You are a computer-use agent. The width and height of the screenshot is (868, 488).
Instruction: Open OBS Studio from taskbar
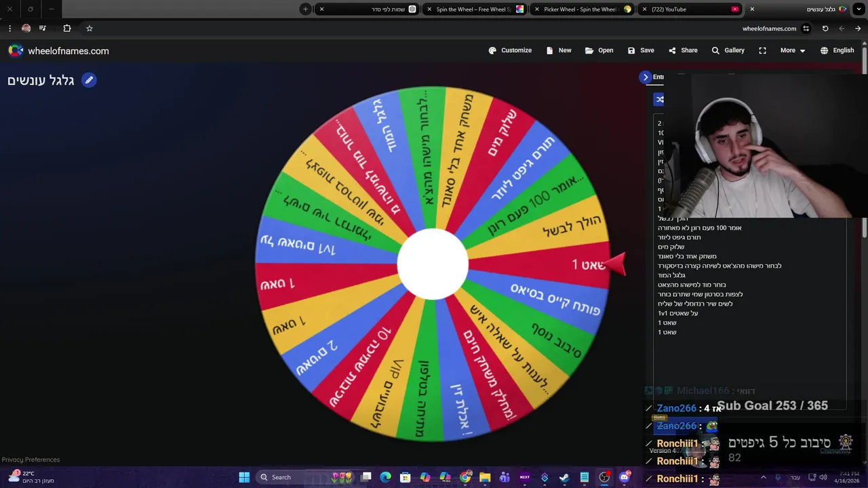tap(604, 477)
